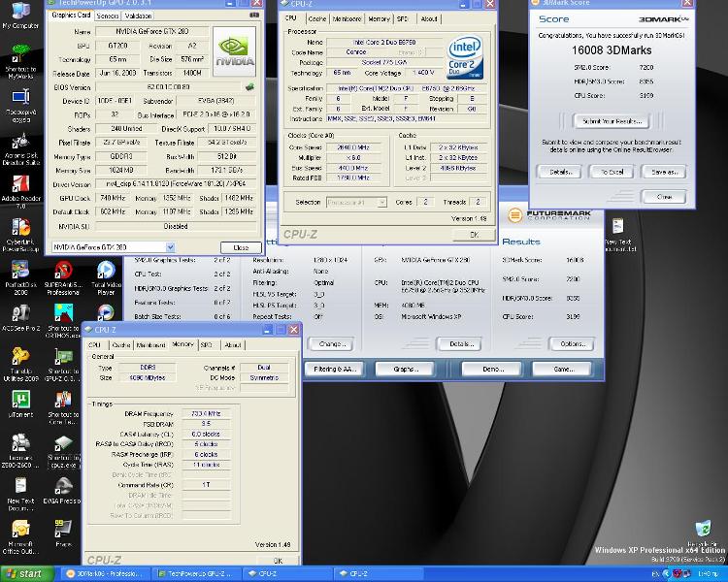This screenshot has width=728, height=582.
Task: Open About tab in upper CPU-Z window
Action: [x=429, y=18]
